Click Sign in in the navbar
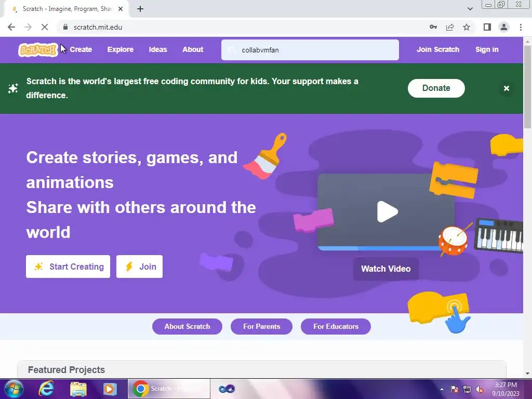 click(x=487, y=49)
